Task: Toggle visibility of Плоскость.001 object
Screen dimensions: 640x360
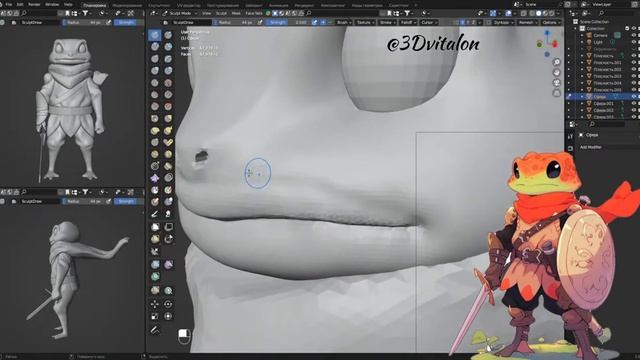Action: 634,62
